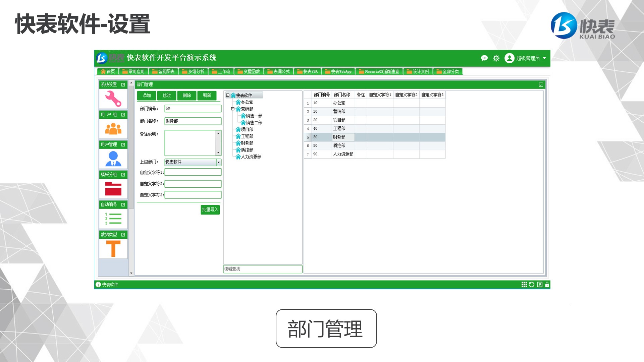Click the refresh icon in status bar

click(532, 285)
